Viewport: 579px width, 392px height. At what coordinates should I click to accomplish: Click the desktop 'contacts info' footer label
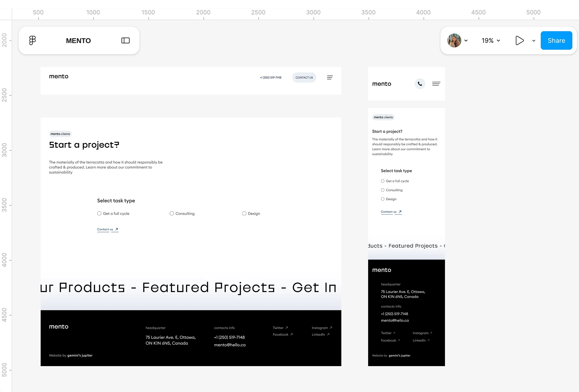point(224,328)
